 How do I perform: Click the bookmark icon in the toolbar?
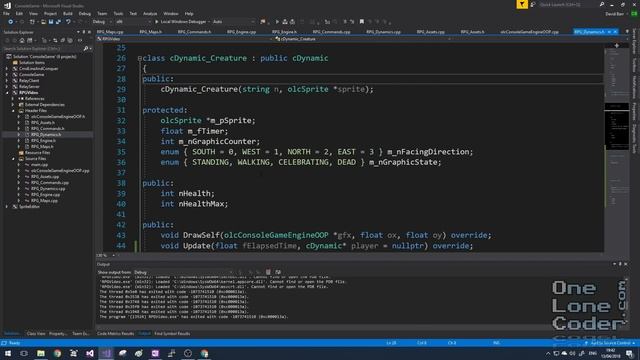coord(362,22)
